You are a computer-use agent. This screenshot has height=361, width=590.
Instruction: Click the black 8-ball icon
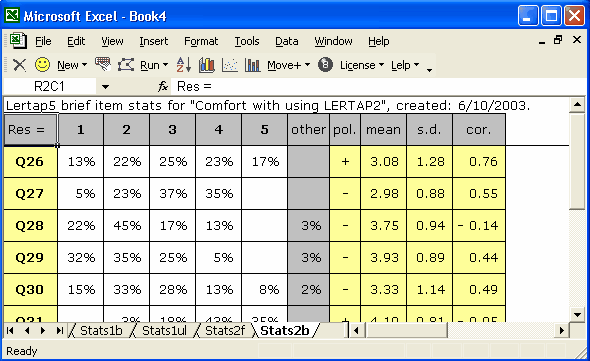[325, 65]
